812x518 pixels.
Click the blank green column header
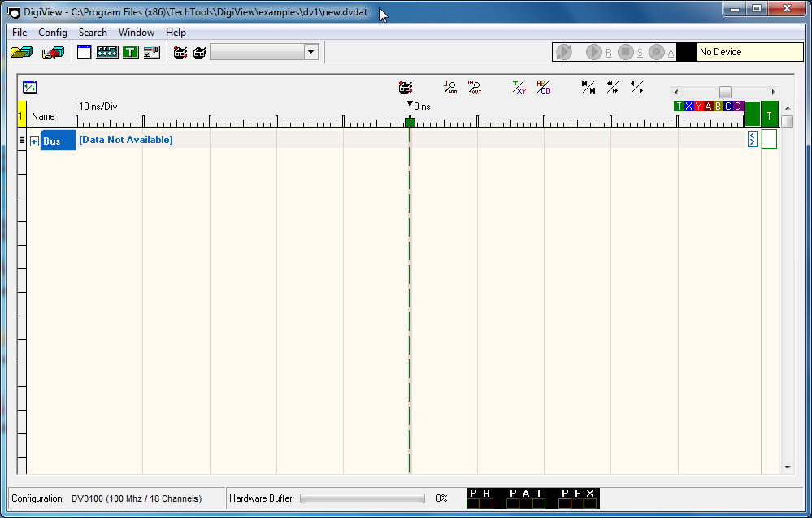tap(753, 115)
